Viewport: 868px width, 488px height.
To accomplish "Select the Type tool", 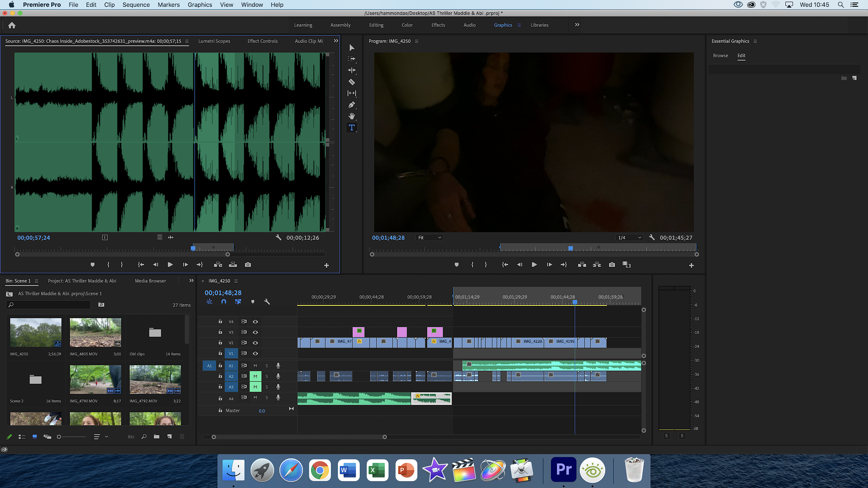I will pos(351,128).
